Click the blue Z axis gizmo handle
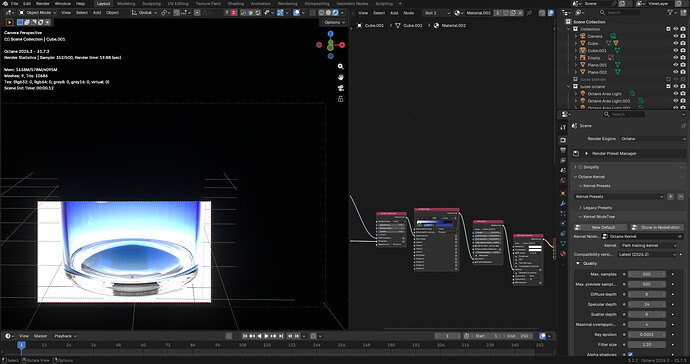 [x=330, y=34]
